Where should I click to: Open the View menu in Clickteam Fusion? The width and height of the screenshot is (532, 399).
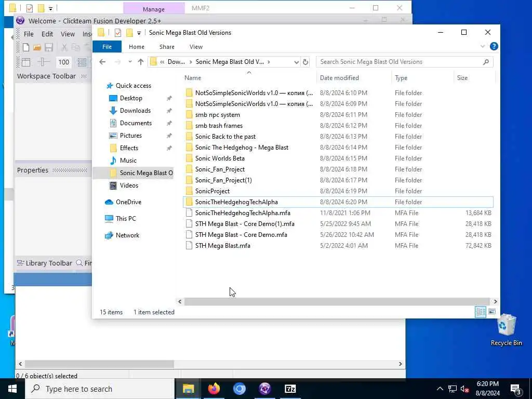tap(68, 34)
